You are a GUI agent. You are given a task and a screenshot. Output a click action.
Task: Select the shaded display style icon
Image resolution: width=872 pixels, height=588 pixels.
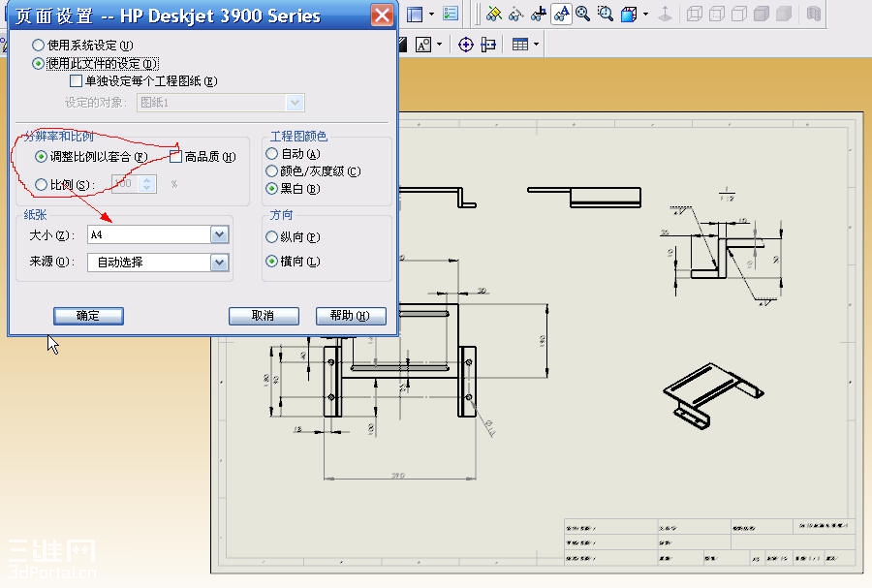(x=784, y=14)
